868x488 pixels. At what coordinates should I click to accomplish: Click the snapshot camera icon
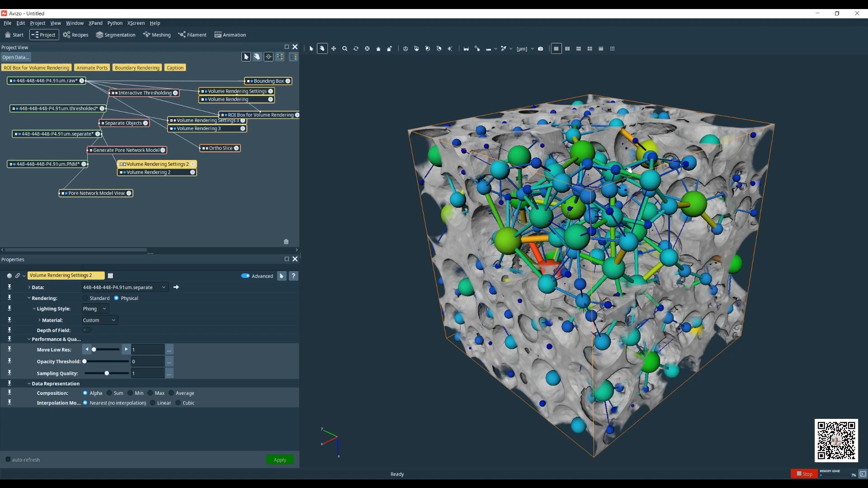coord(540,49)
